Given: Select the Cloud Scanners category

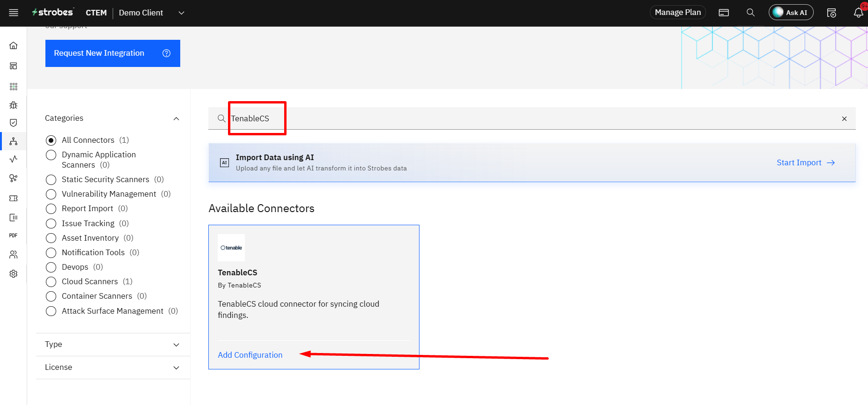Looking at the screenshot, I should (51, 282).
